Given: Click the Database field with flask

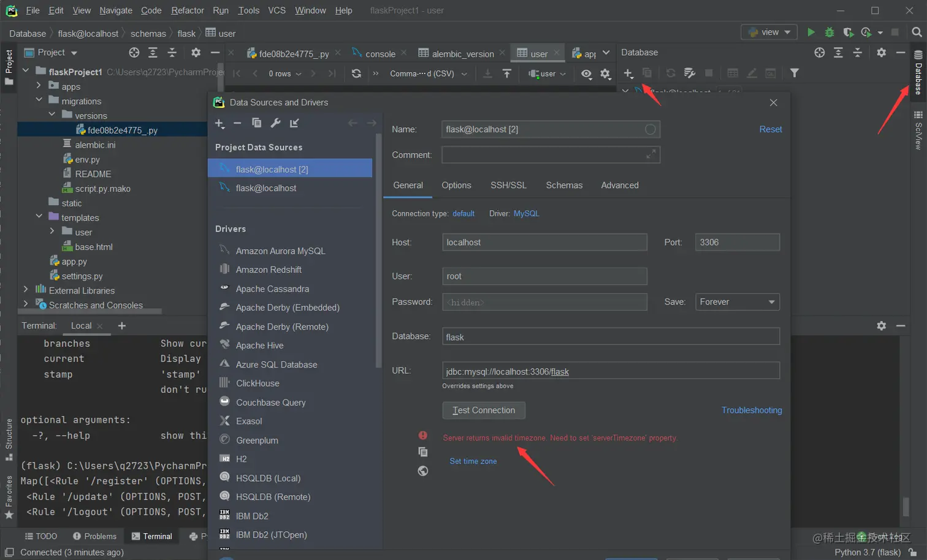Looking at the screenshot, I should [611, 337].
